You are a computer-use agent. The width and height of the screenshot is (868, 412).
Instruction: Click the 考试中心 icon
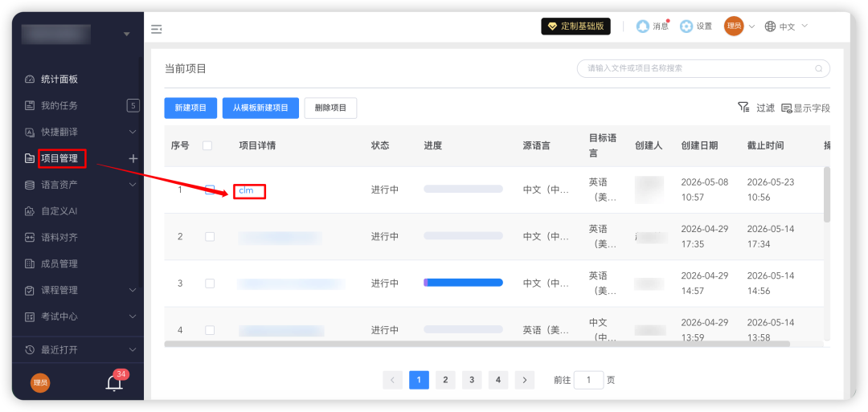click(30, 317)
